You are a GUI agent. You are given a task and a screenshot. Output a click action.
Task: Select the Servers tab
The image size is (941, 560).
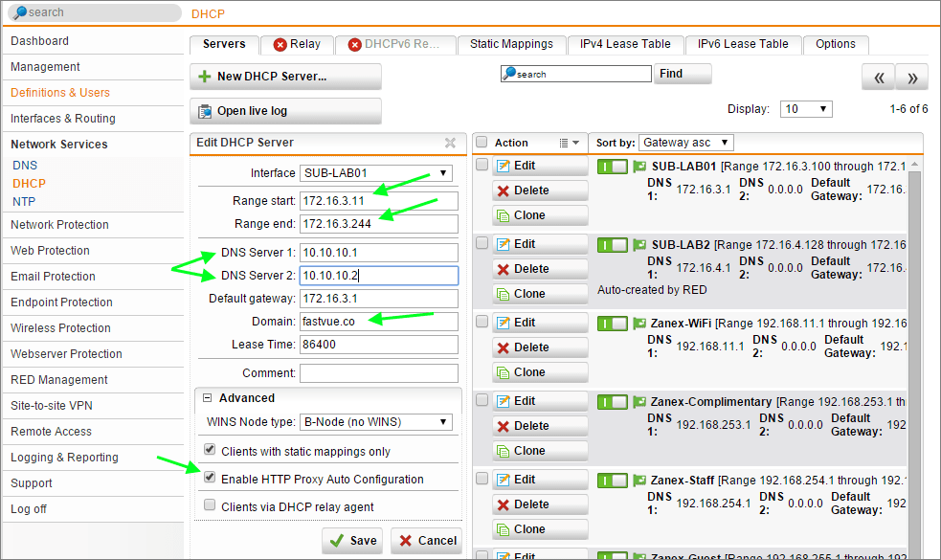[x=224, y=44]
